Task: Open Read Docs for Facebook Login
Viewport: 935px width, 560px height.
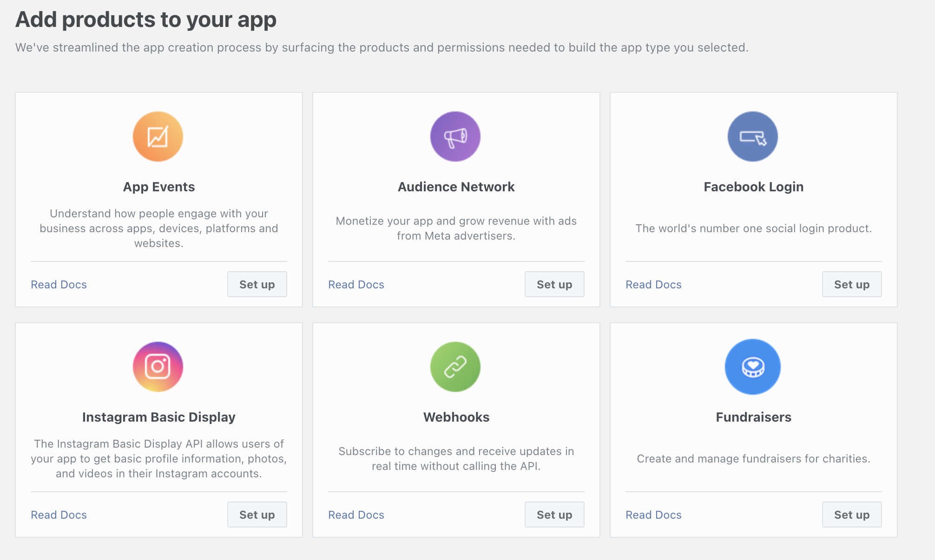Action: [x=653, y=285]
